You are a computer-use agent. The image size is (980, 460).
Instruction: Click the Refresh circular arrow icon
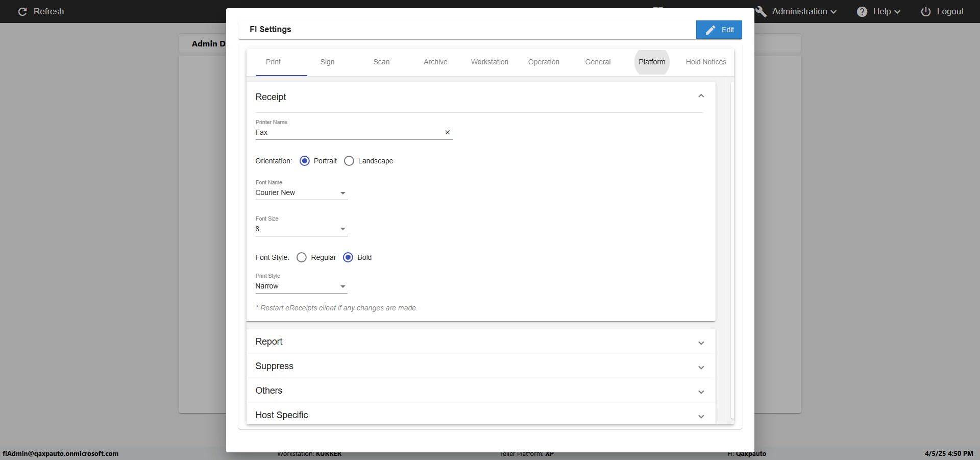pos(22,12)
